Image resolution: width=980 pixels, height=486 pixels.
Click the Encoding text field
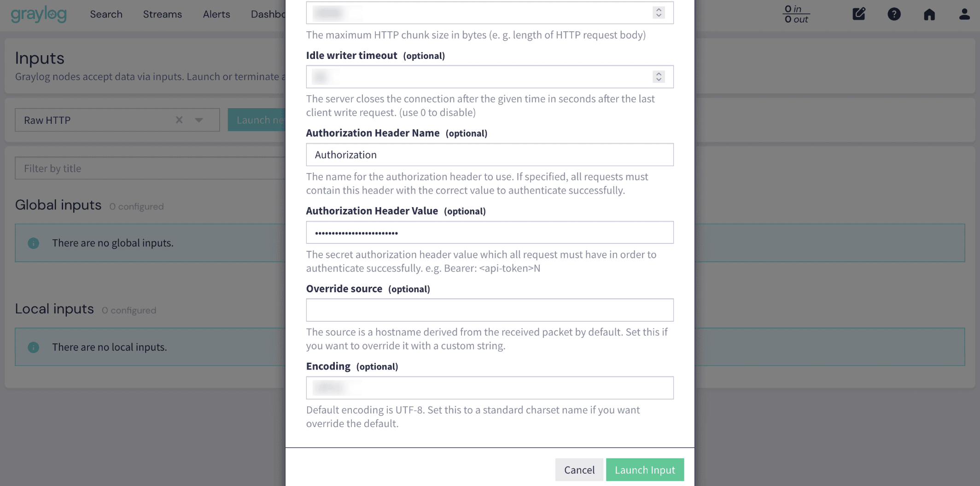click(x=490, y=388)
